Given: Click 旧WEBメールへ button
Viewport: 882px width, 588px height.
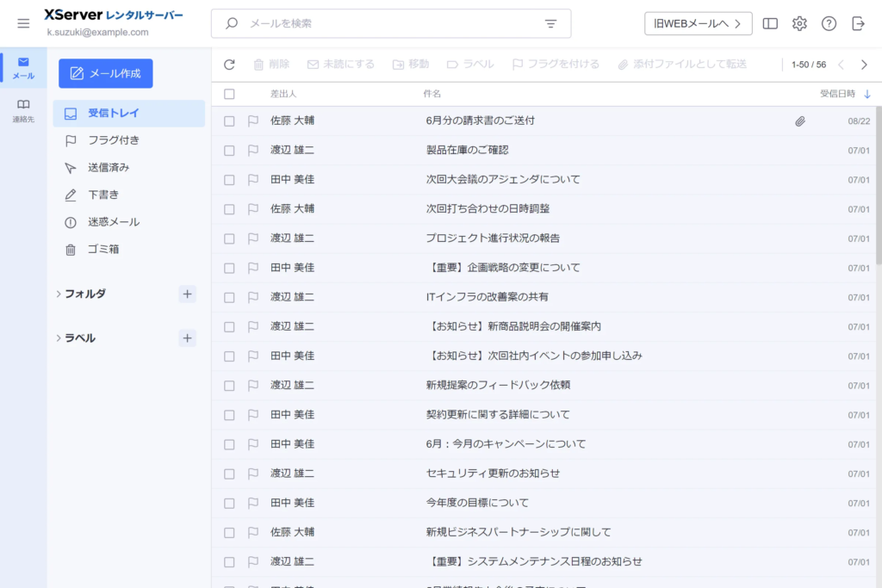Looking at the screenshot, I should (x=698, y=24).
